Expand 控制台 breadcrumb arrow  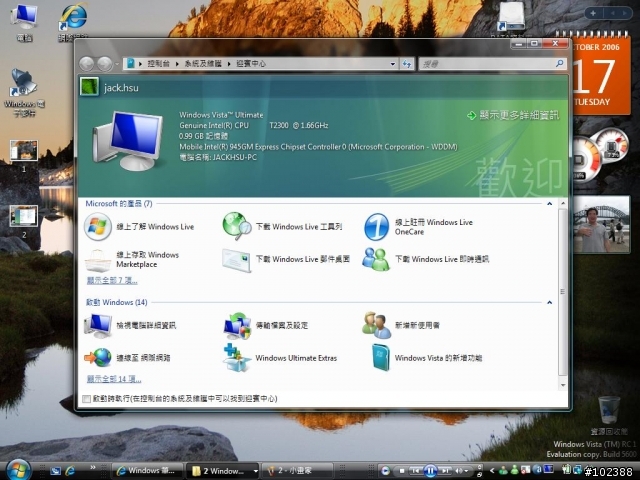177,64
